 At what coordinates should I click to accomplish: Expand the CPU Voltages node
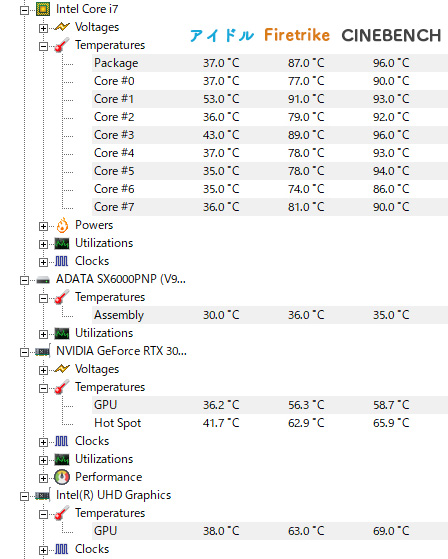(43, 28)
